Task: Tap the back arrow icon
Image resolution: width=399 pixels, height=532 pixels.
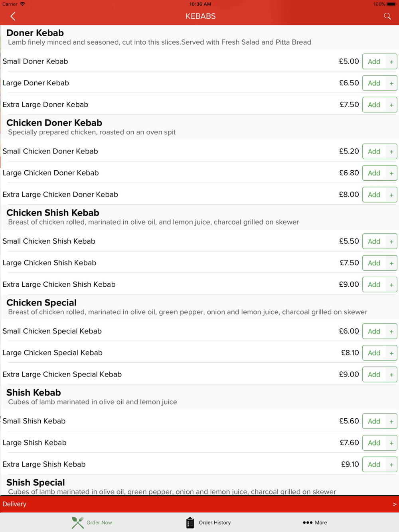Action: click(13, 16)
